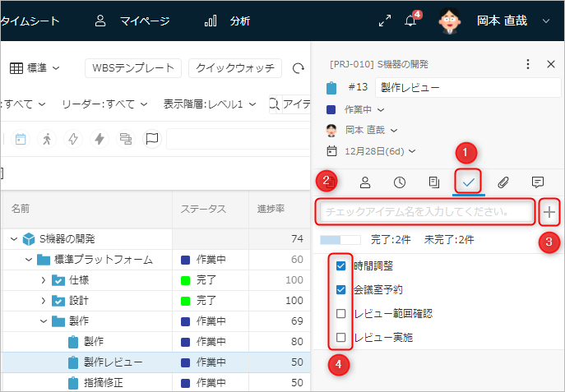Uncheck the 会議室予約 checkbox

click(x=340, y=290)
